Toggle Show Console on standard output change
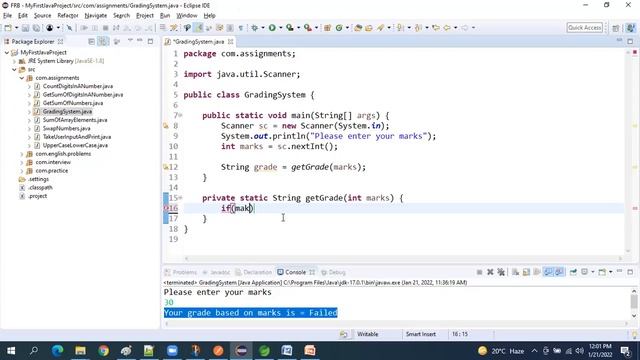 (548, 272)
